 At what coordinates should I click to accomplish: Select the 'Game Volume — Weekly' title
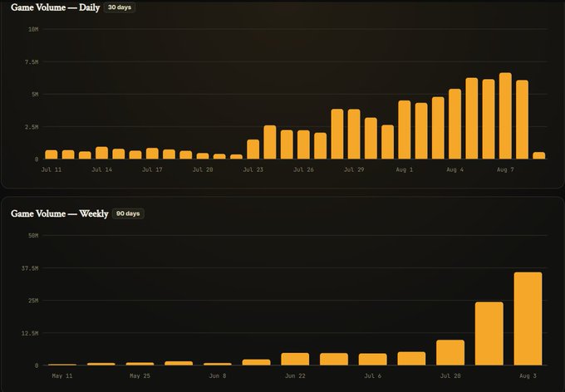pos(60,213)
